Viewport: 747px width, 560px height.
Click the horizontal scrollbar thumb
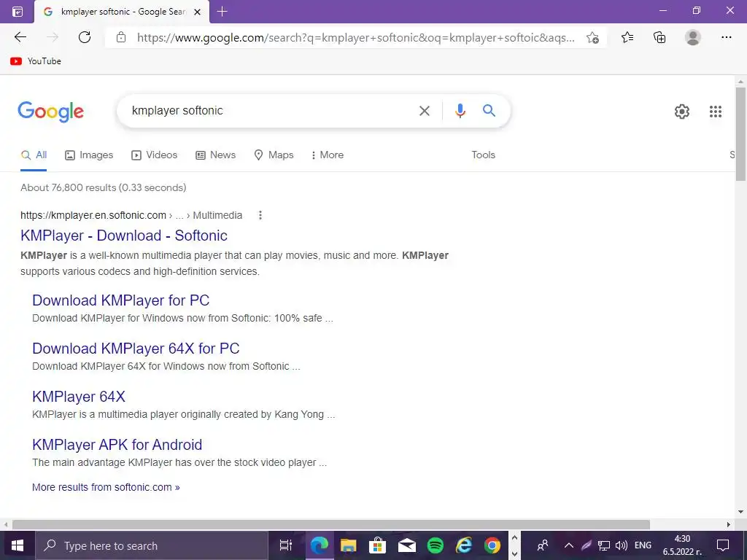point(330,524)
